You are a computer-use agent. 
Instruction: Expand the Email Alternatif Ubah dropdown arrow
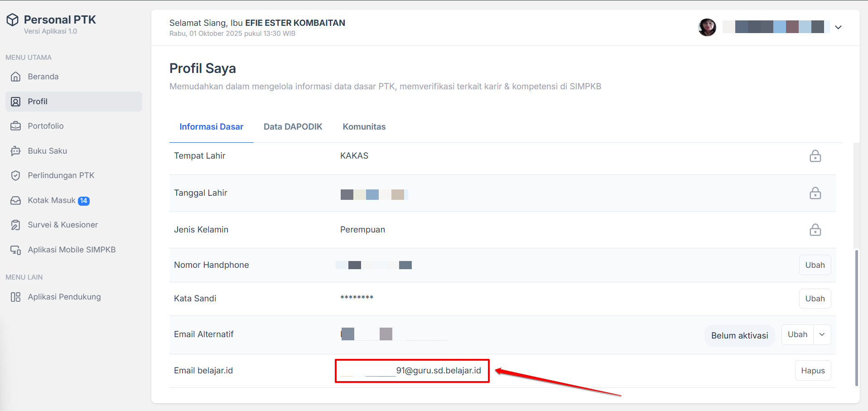click(x=822, y=334)
